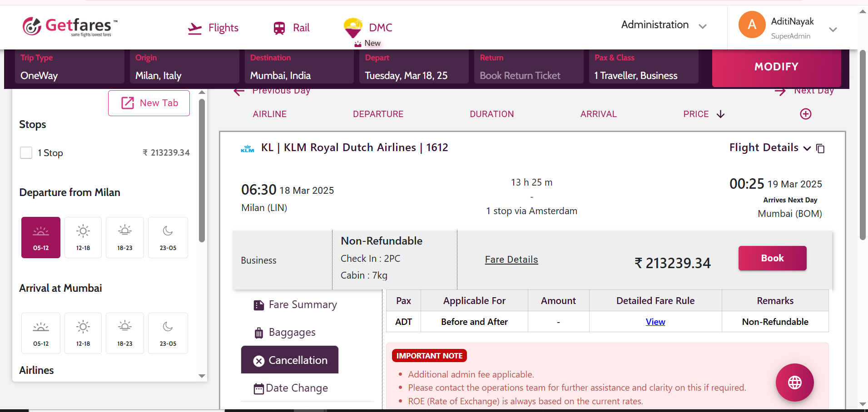Viewport: 868px width, 412px height.
Task: Select the 18-23 evening Mumbai arrival slot
Action: pyautogui.click(x=125, y=333)
